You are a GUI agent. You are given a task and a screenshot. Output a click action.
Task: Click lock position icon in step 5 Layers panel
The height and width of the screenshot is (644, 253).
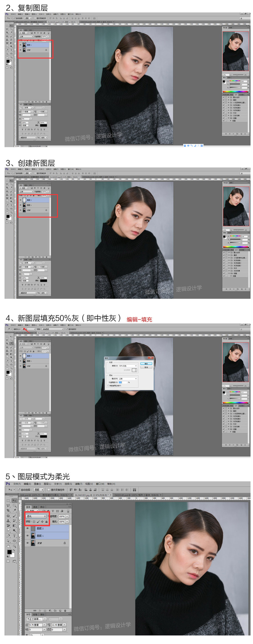[x=42, y=522]
